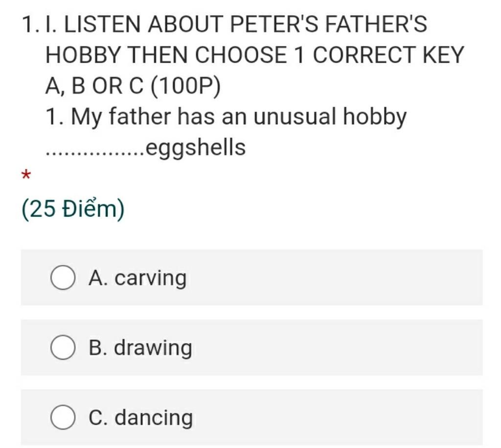Click the "C. dancing" answer label text
The height and width of the screenshot is (448, 501).
pos(141,418)
